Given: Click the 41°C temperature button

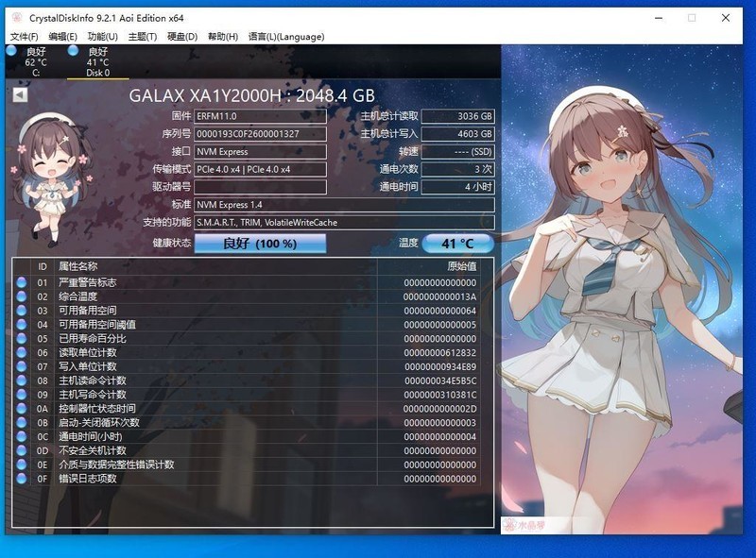Looking at the screenshot, I should 455,244.
